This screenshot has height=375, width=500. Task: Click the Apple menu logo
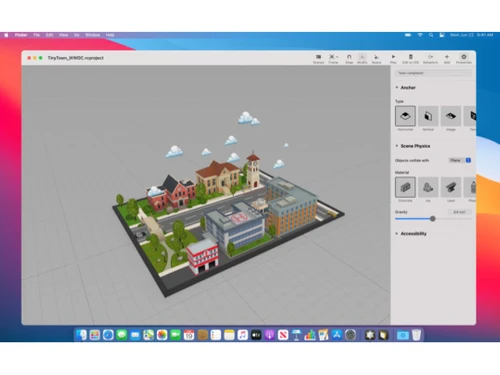click(6, 35)
